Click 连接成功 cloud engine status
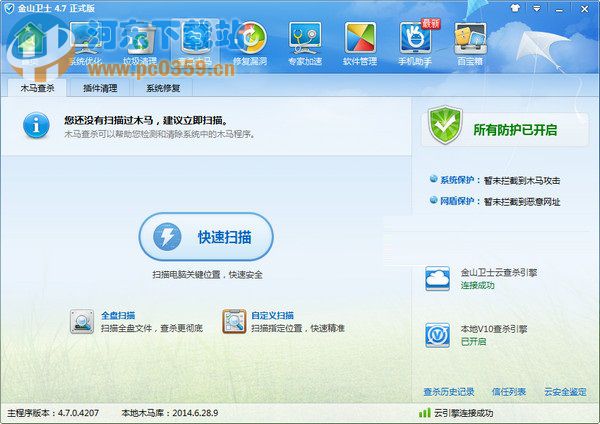The width and height of the screenshot is (600, 424). pos(478,285)
